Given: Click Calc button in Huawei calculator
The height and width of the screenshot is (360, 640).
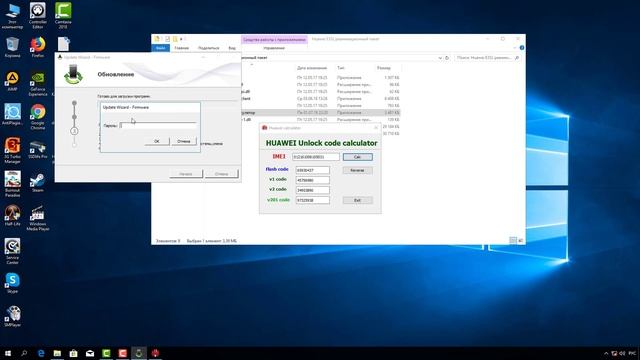Looking at the screenshot, I should [x=357, y=157].
